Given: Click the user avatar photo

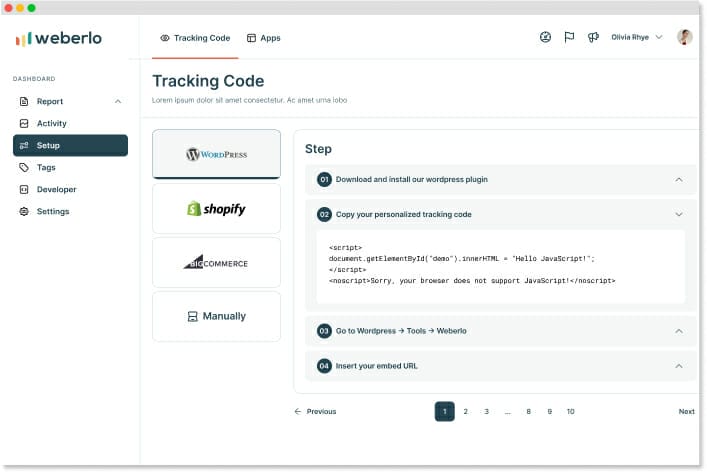Looking at the screenshot, I should pyautogui.click(x=684, y=37).
